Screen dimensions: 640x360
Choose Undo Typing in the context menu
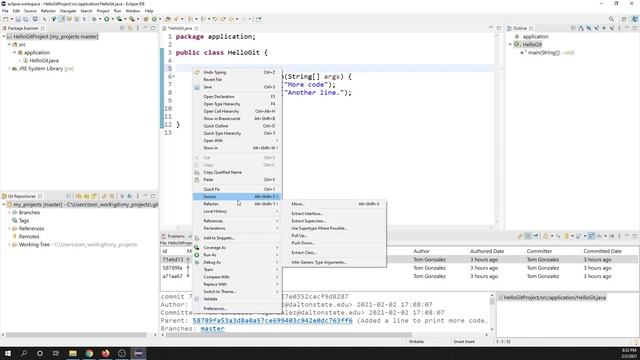(237, 72)
